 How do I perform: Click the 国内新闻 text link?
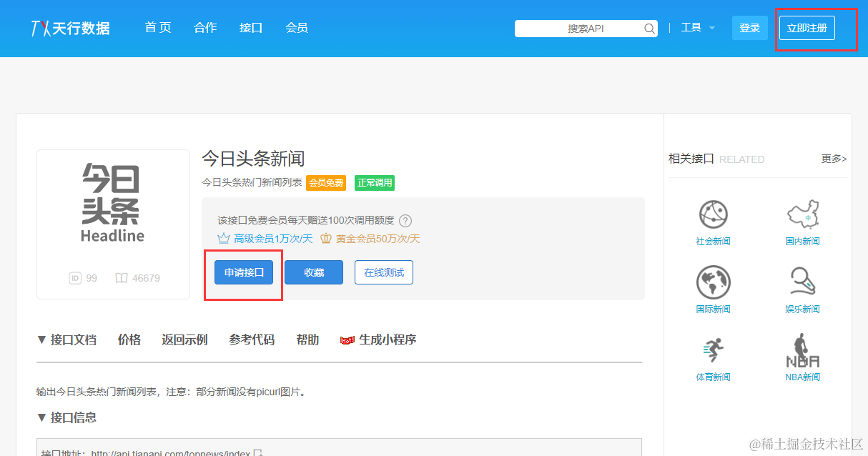(x=802, y=242)
